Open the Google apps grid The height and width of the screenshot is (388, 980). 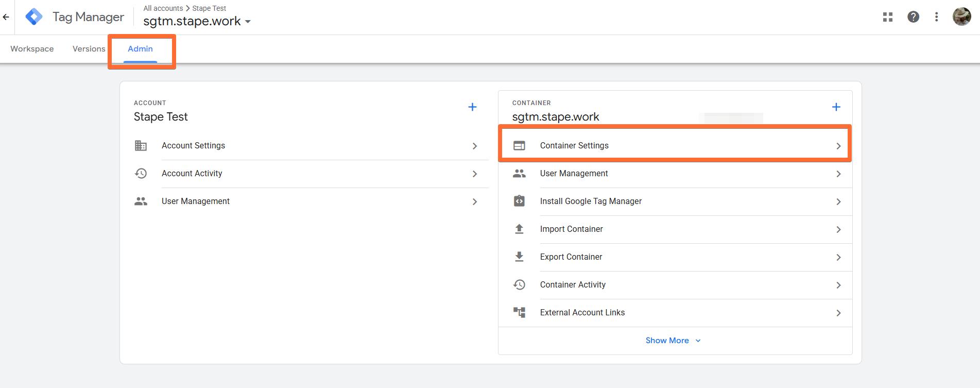tap(887, 17)
